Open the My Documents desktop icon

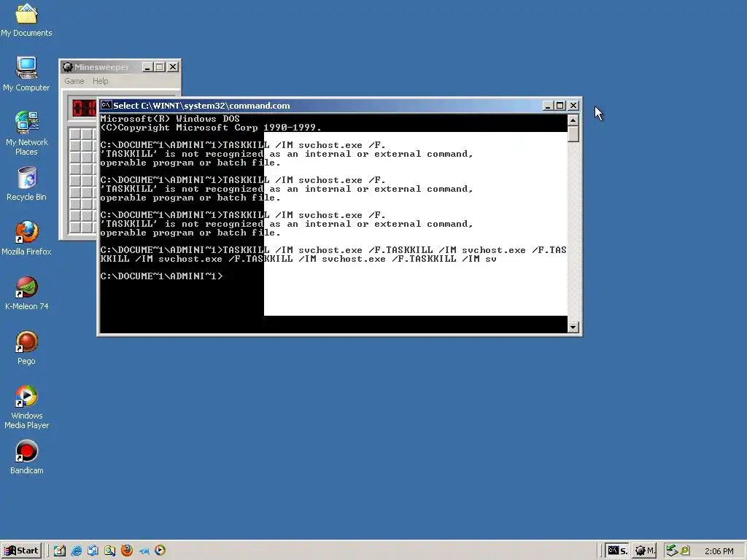pos(26,20)
